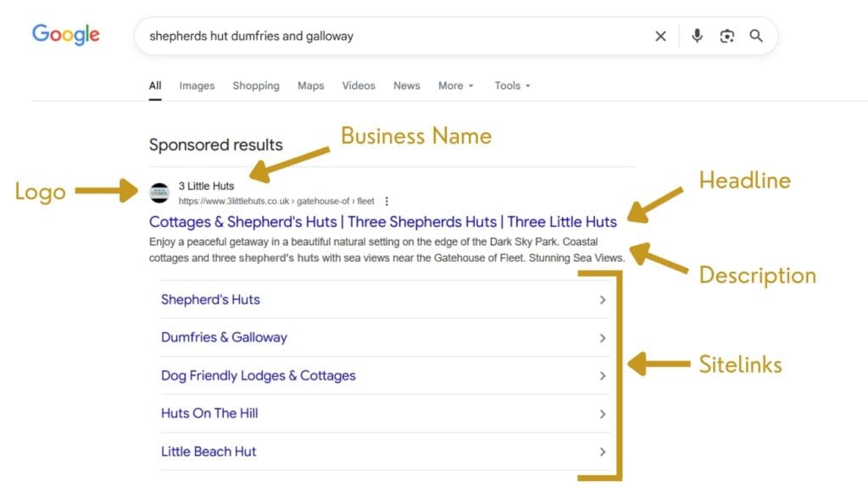The width and height of the screenshot is (868, 488).
Task: Click the magnifying glass to search
Action: coord(757,36)
